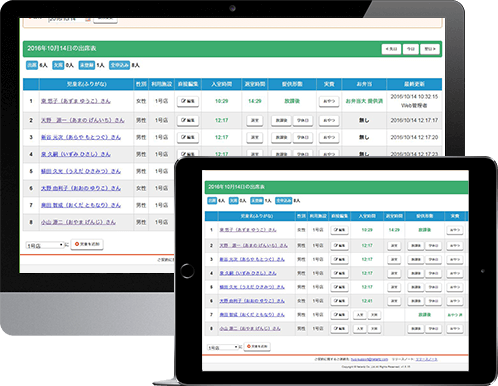Click the row 1 edit button on the tablet
The width and height of the screenshot is (498, 386).
[339, 230]
